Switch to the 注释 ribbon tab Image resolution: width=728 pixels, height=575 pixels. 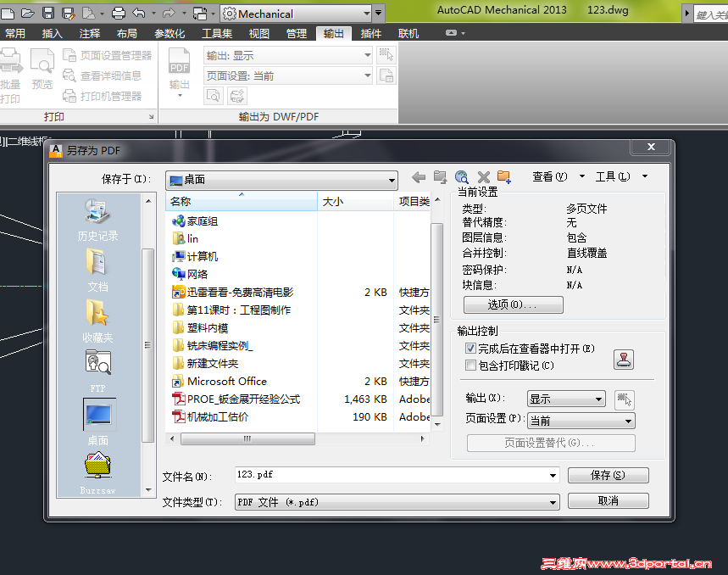pos(90,33)
